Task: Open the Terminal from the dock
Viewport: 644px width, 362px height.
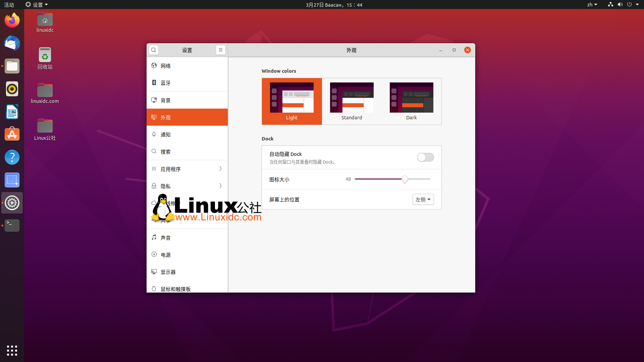Action: [x=12, y=225]
